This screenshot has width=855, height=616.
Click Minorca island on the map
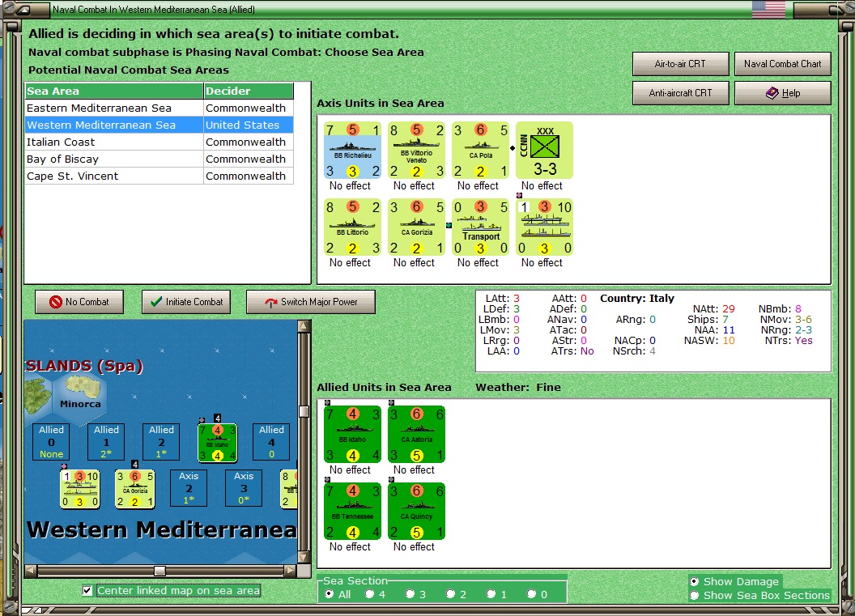point(83,388)
